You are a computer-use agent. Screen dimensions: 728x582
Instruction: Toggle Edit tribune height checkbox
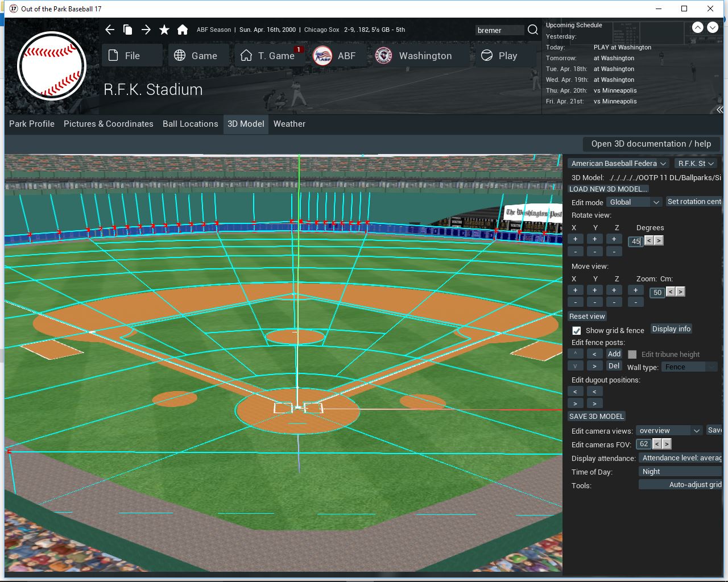click(x=632, y=355)
